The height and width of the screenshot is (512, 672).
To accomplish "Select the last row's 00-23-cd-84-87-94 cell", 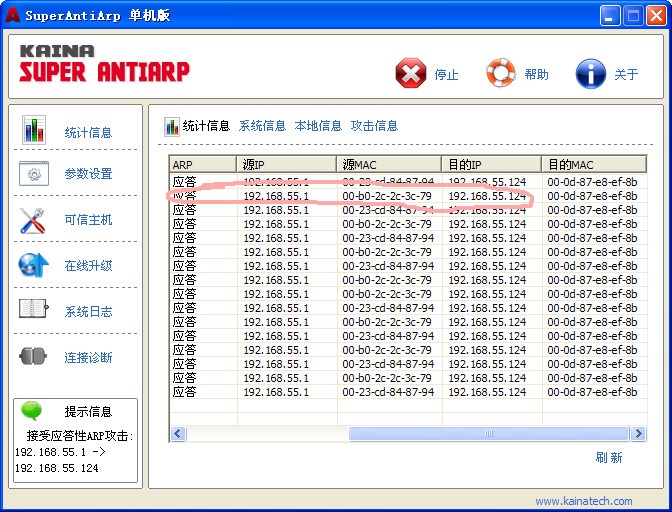I will tap(388, 392).
